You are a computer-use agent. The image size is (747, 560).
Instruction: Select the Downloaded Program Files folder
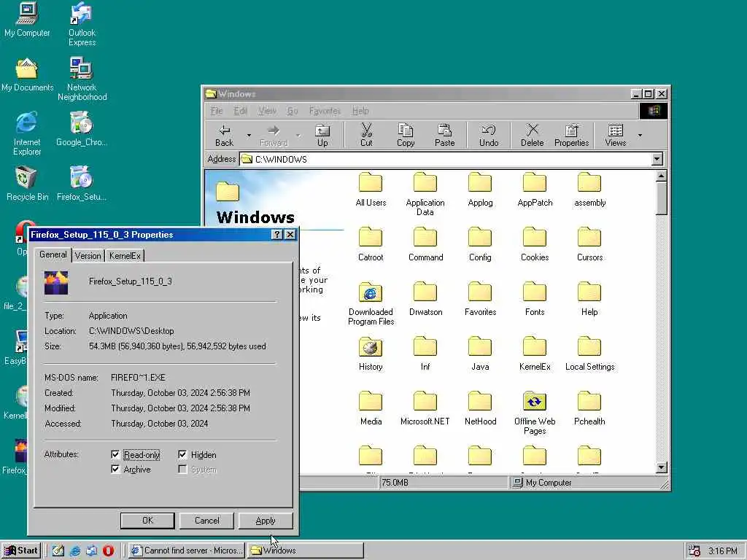(x=371, y=304)
